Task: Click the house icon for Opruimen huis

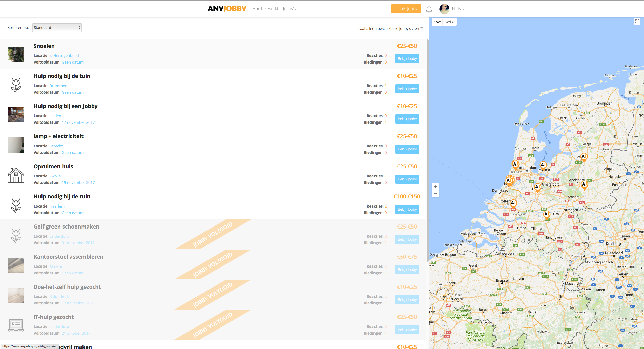Action: click(16, 175)
